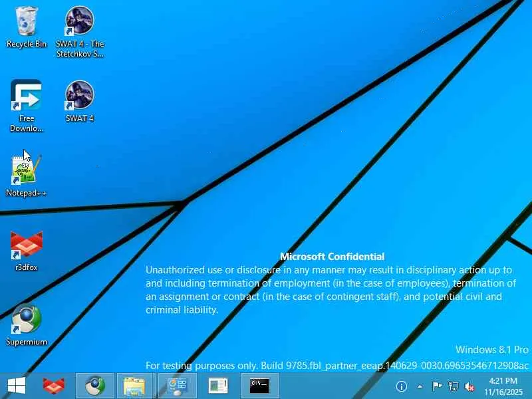Click the blue info tray icon
This screenshot has width=532, height=399.
click(402, 386)
